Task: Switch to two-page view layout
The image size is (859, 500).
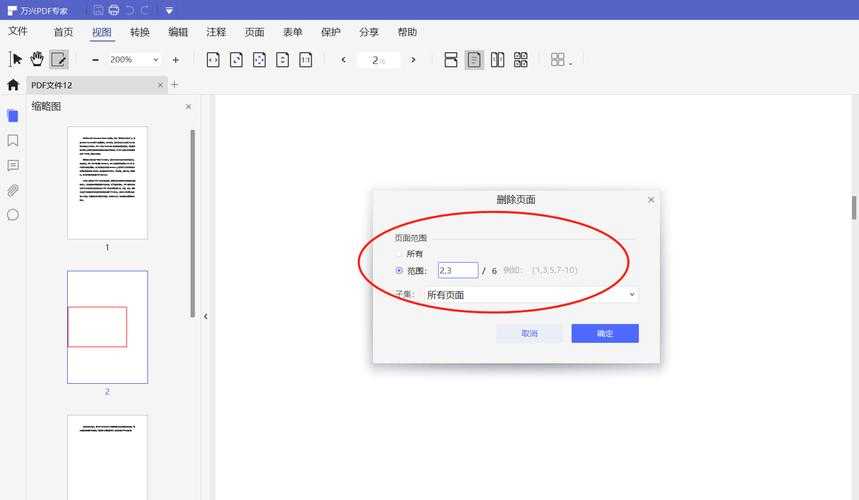Action: click(497, 60)
